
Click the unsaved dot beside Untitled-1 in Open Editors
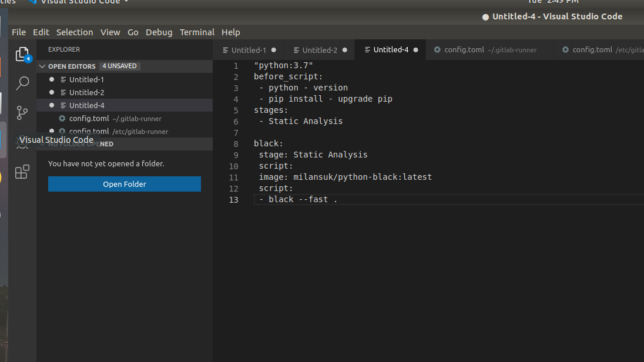point(51,79)
